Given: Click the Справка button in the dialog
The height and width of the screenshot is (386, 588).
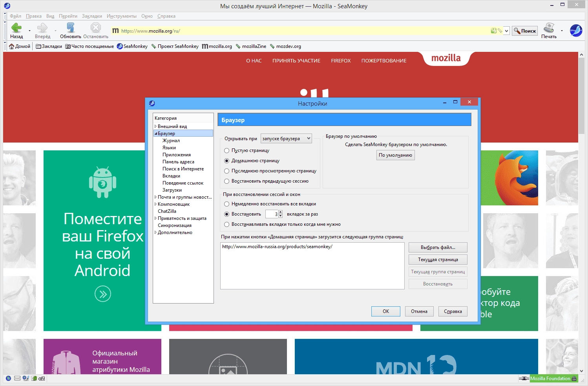Looking at the screenshot, I should [x=453, y=311].
